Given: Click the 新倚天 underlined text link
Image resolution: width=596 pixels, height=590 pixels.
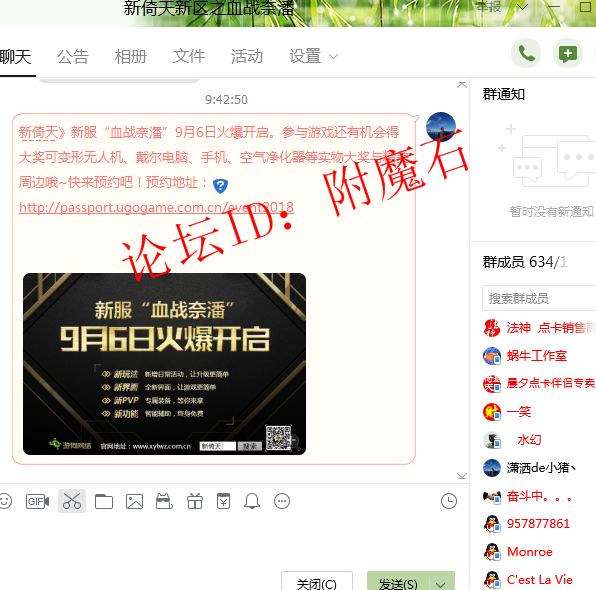Looking at the screenshot, I should click(38, 133).
